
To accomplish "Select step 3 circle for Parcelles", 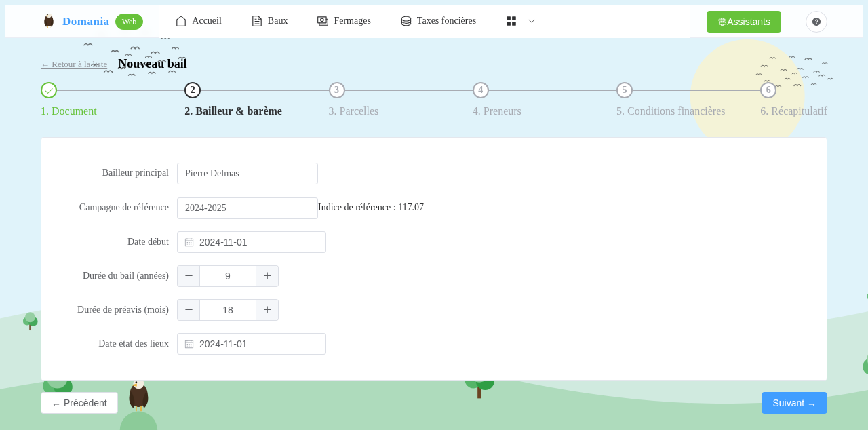I will [337, 90].
